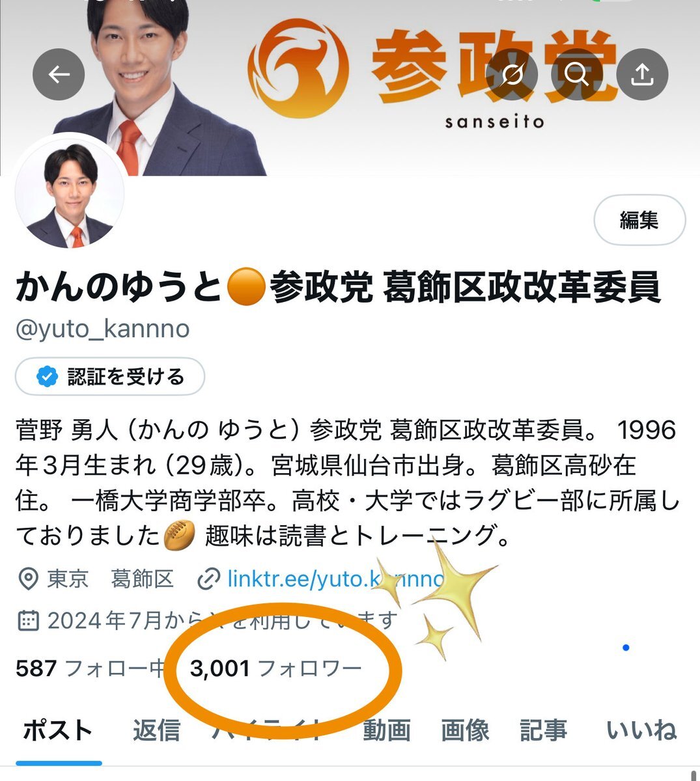Click the link chain icon
The image size is (700, 781).
[208, 579]
